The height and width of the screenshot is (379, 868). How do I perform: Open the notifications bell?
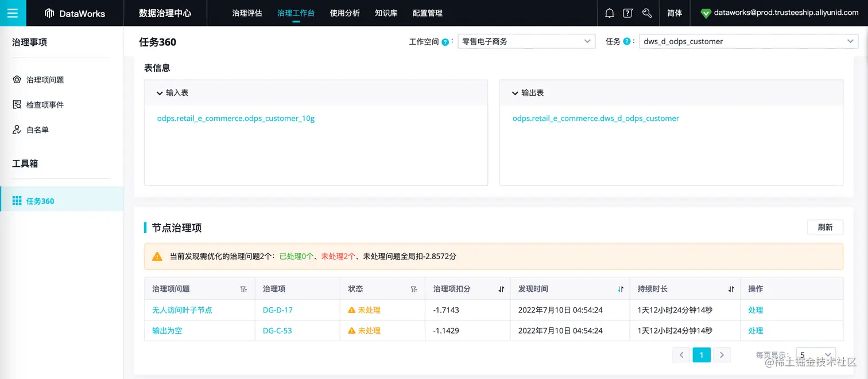click(610, 13)
